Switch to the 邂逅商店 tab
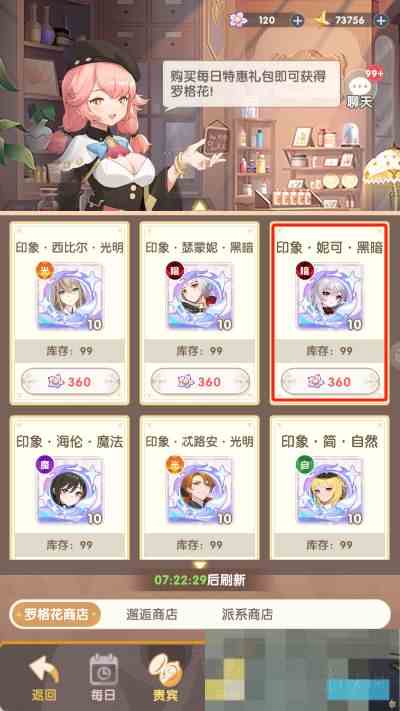The height and width of the screenshot is (711, 400). [x=151, y=614]
